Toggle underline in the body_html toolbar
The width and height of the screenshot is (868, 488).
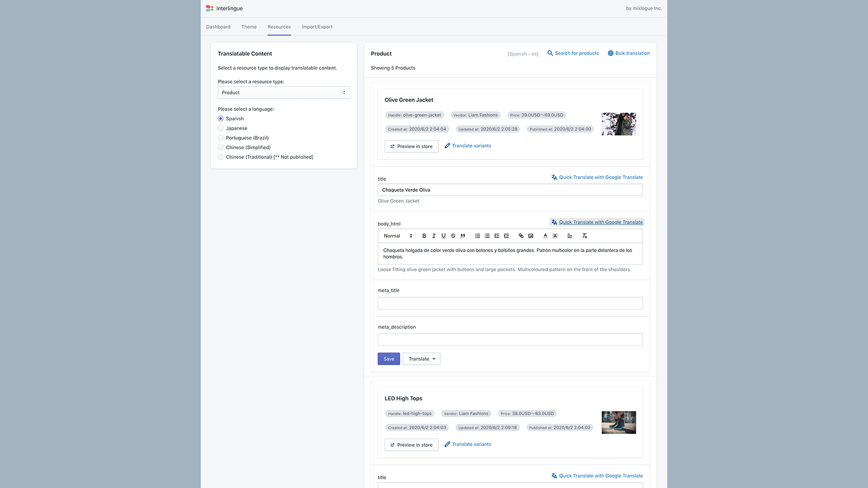click(443, 236)
